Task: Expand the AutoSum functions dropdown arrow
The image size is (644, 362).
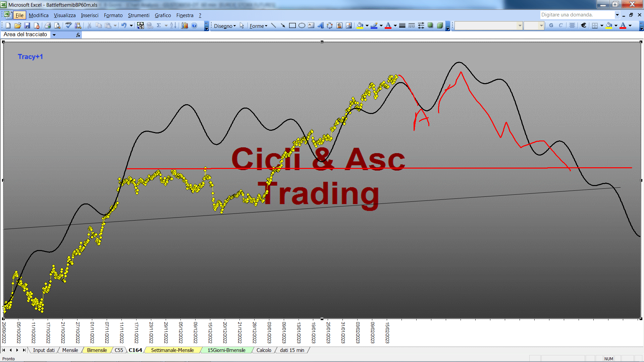Action: pyautogui.click(x=166, y=25)
